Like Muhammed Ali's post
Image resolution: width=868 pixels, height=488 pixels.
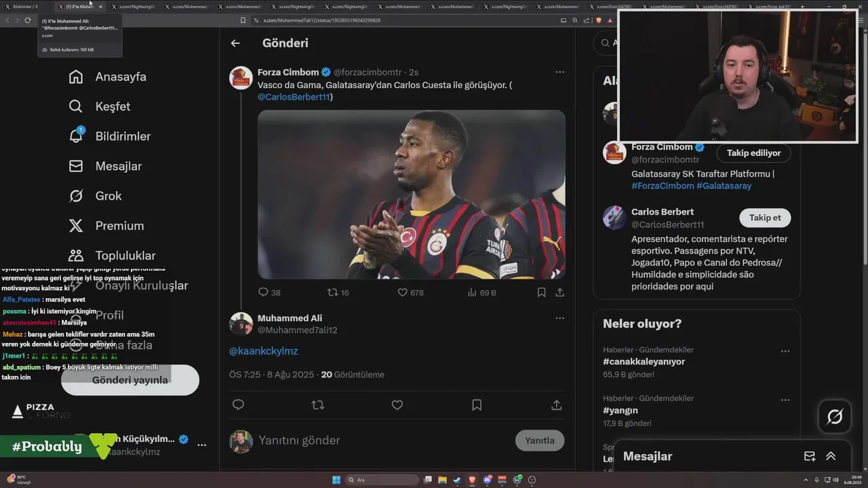tap(397, 405)
